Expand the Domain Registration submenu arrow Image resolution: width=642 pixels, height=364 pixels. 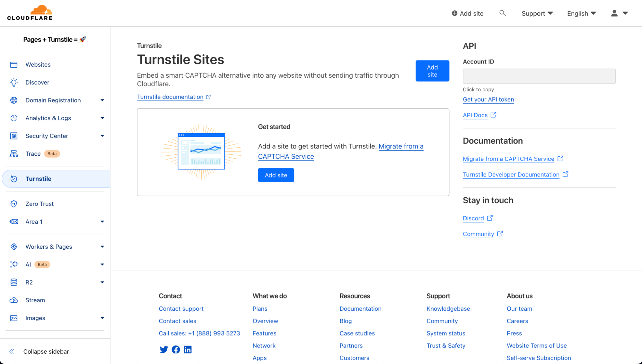(102, 100)
